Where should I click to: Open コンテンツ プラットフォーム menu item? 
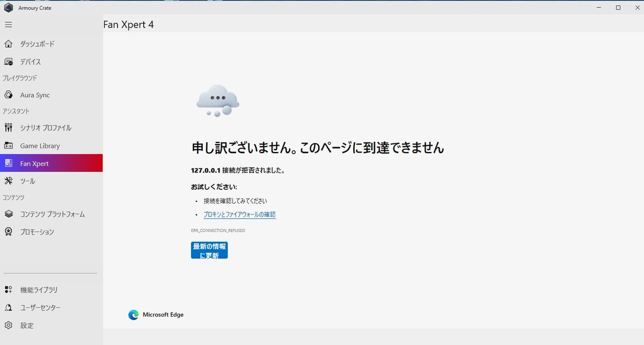point(51,214)
